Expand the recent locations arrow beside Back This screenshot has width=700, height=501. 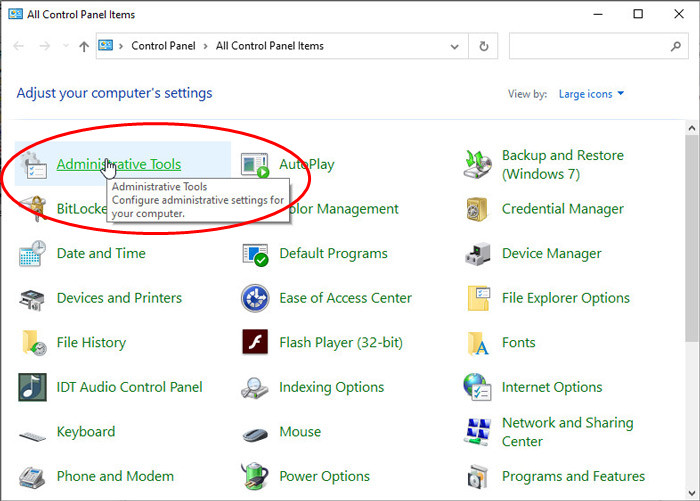click(65, 47)
